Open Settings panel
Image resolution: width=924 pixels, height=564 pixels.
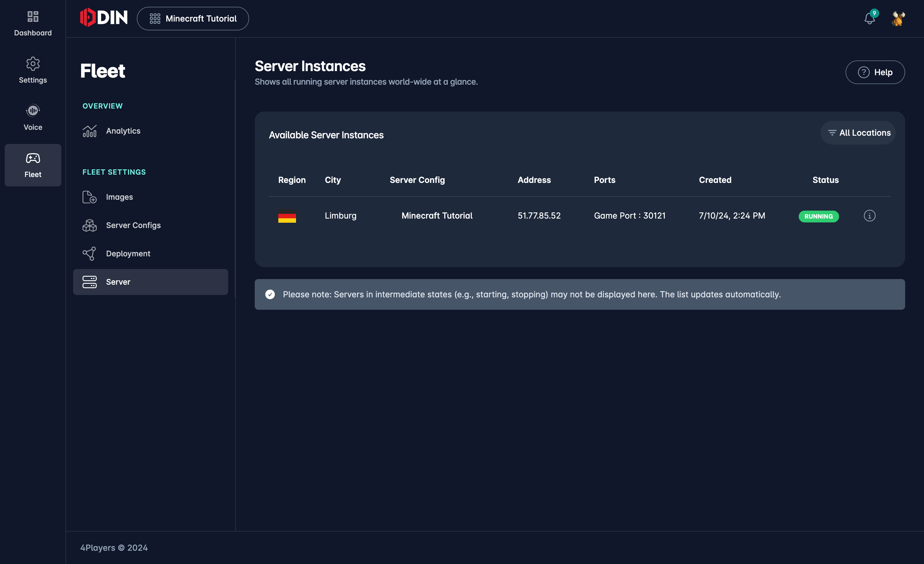pos(32,70)
